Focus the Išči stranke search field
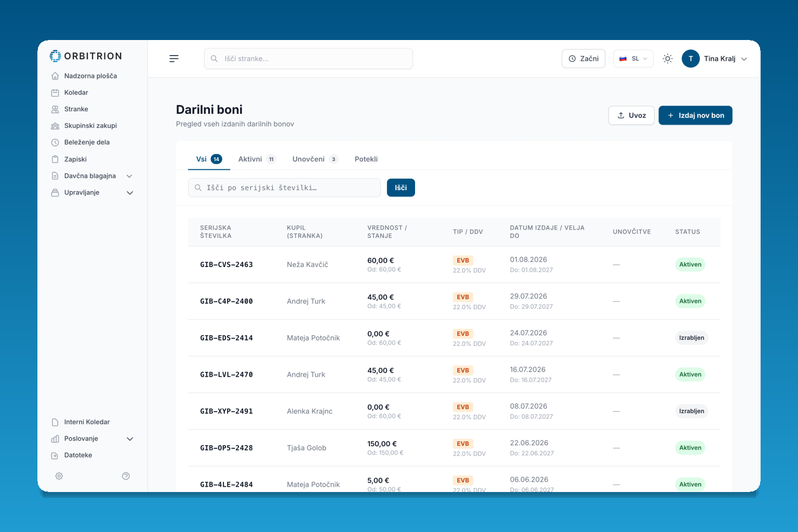This screenshot has height=532, width=798. click(x=309, y=59)
